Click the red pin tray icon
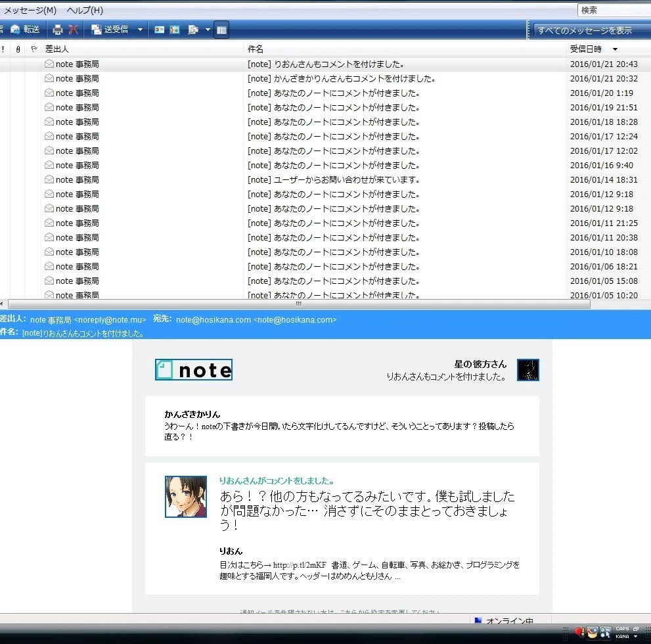The width and height of the screenshot is (651, 644). [579, 632]
